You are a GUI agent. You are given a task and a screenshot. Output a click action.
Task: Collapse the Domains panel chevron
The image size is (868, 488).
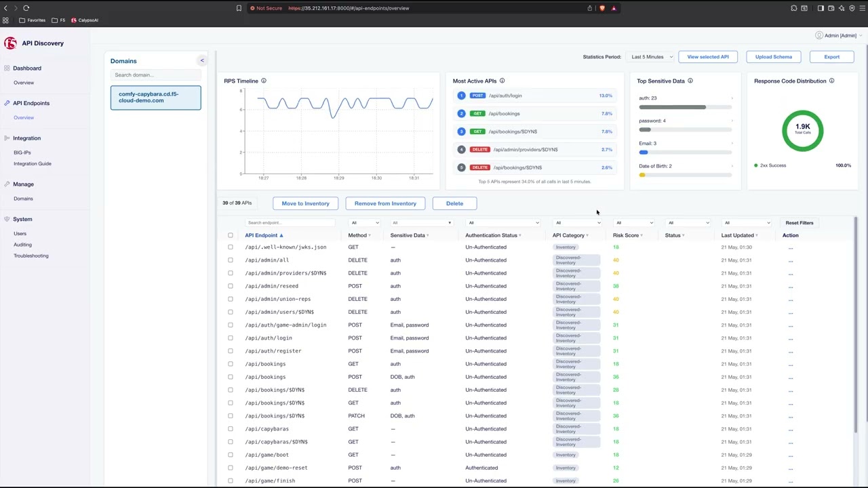(x=201, y=61)
